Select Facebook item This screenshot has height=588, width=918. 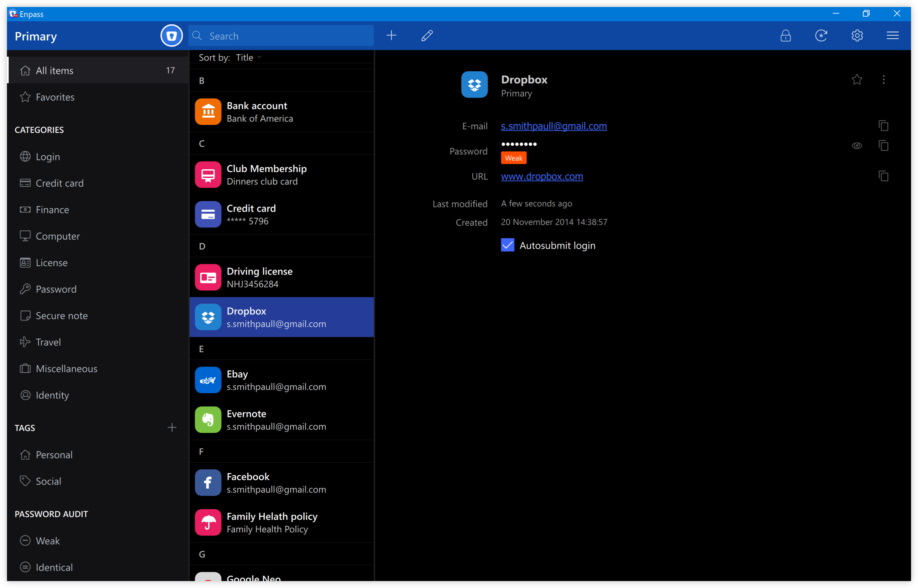click(282, 483)
